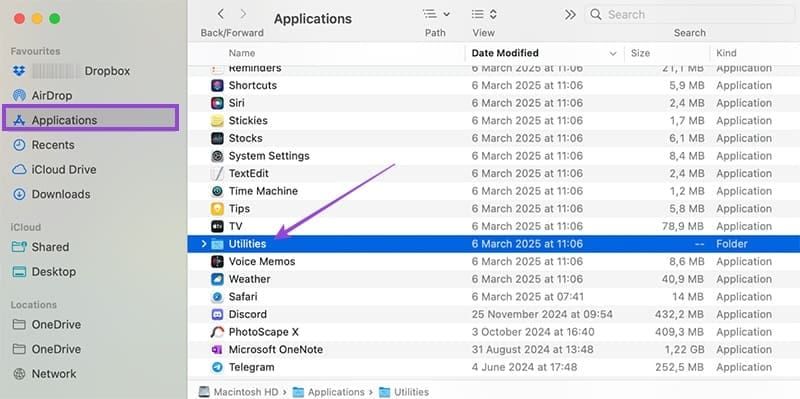Open the first OneDrive location in sidebar
Image resolution: width=800 pixels, height=399 pixels.
click(56, 325)
